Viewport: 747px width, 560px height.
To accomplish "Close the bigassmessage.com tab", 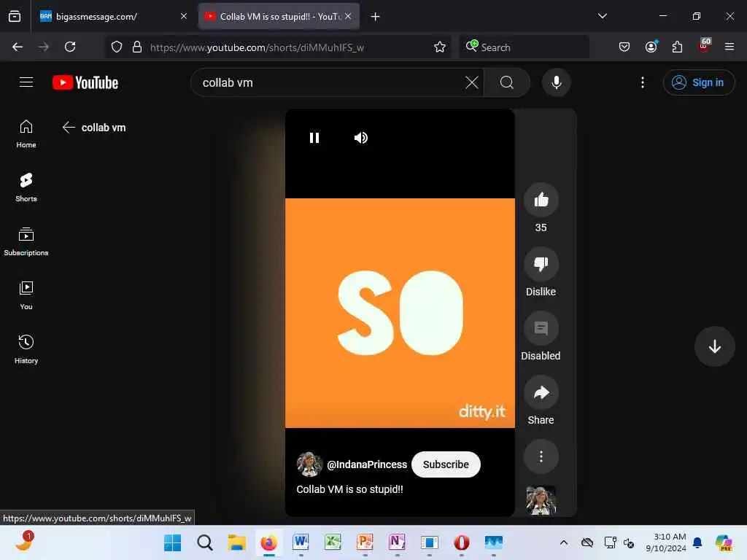I will (x=183, y=16).
